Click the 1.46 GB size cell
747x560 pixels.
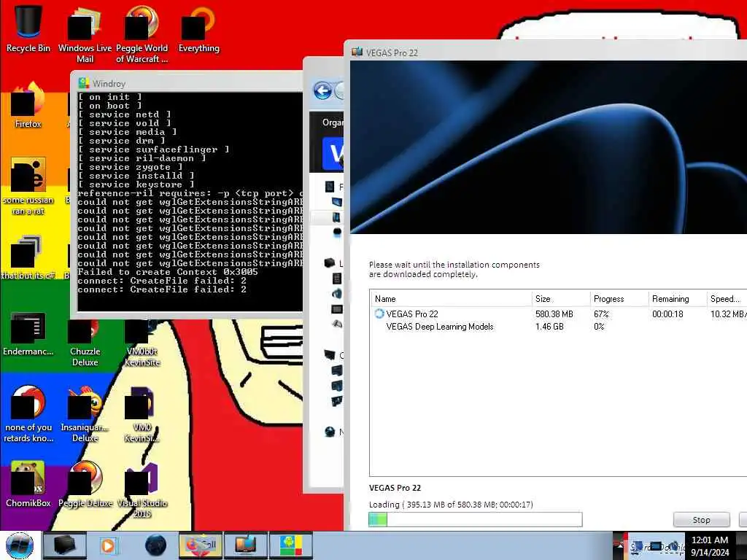pyautogui.click(x=549, y=326)
